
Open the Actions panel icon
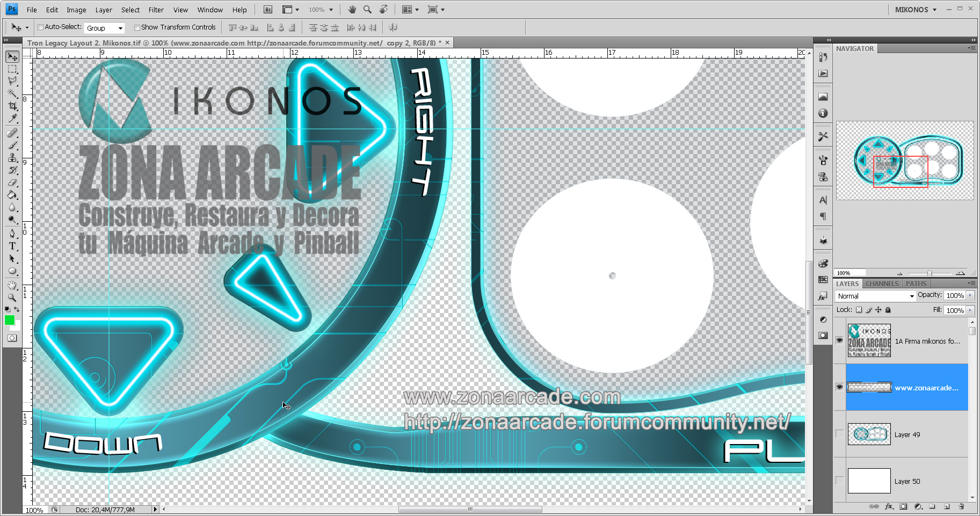823,74
